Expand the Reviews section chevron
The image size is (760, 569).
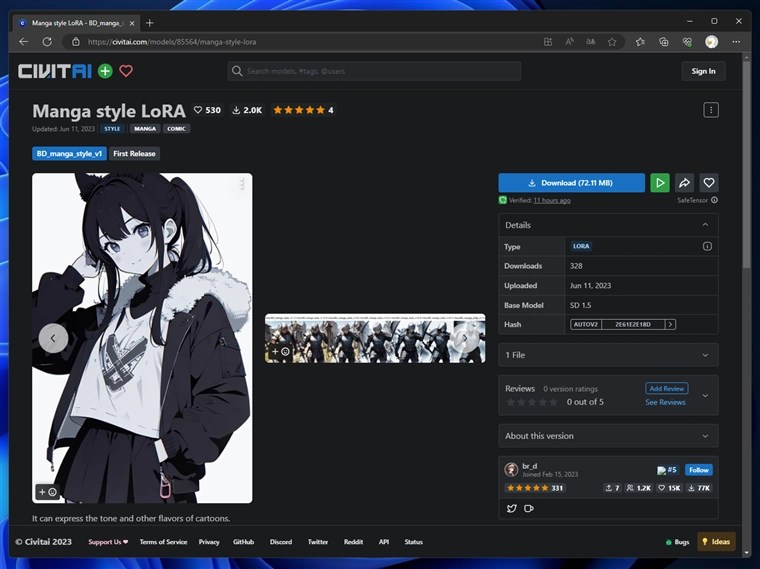coord(705,395)
